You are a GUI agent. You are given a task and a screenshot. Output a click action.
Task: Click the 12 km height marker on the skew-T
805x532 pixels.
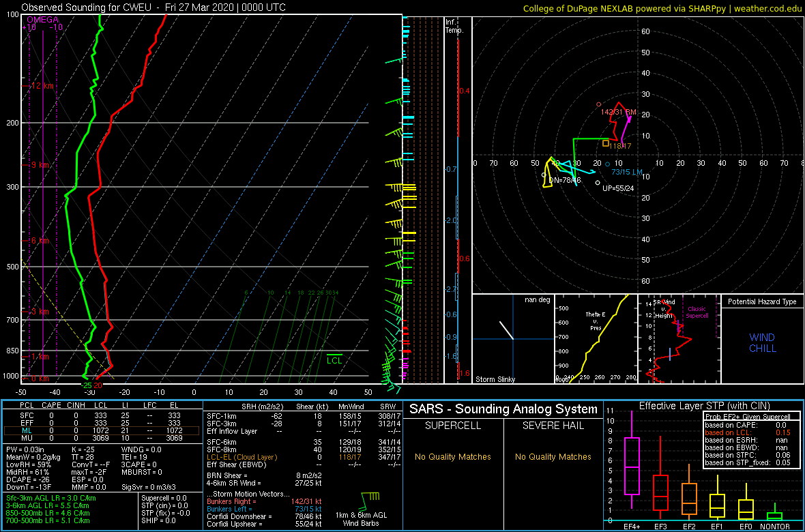[39, 86]
